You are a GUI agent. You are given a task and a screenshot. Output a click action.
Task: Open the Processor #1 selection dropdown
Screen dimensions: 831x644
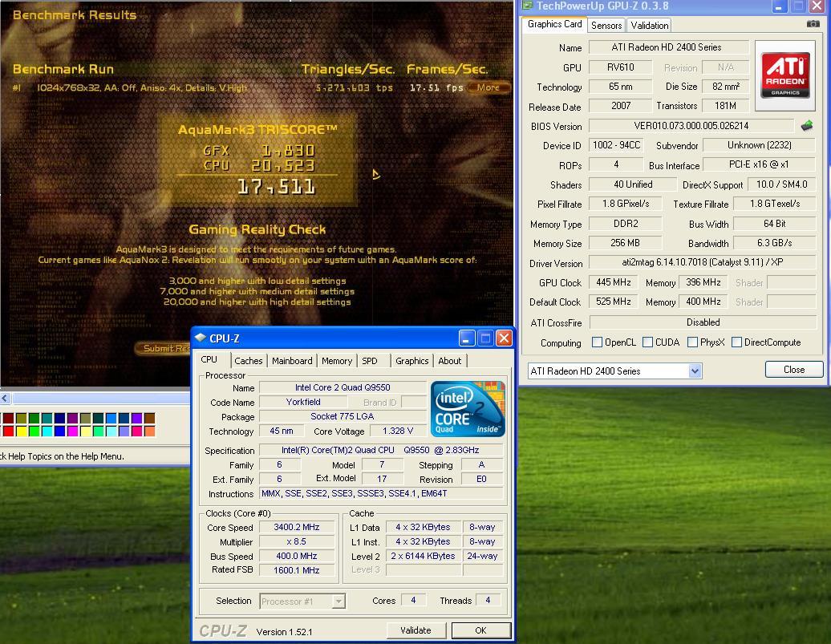point(338,601)
